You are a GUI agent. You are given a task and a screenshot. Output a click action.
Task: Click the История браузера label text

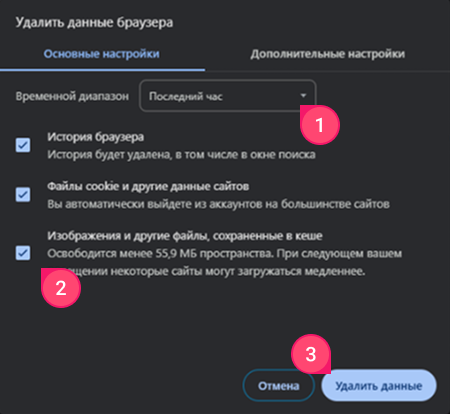[95, 137]
